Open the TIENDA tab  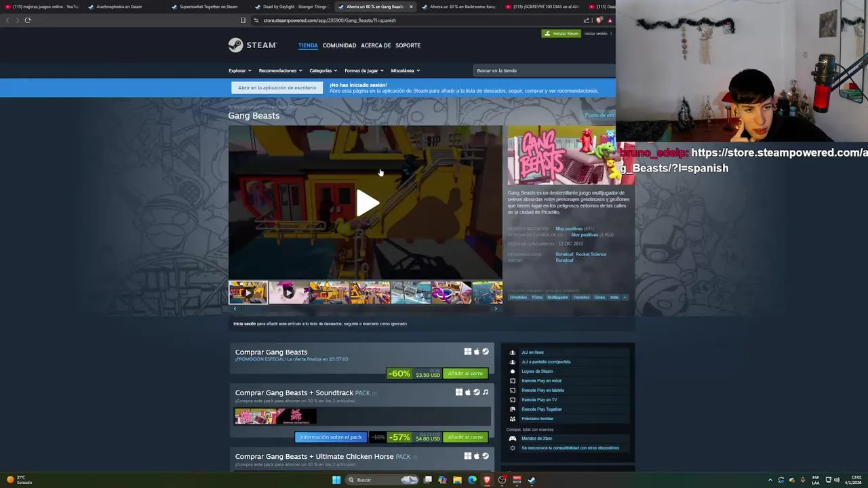coord(308,45)
